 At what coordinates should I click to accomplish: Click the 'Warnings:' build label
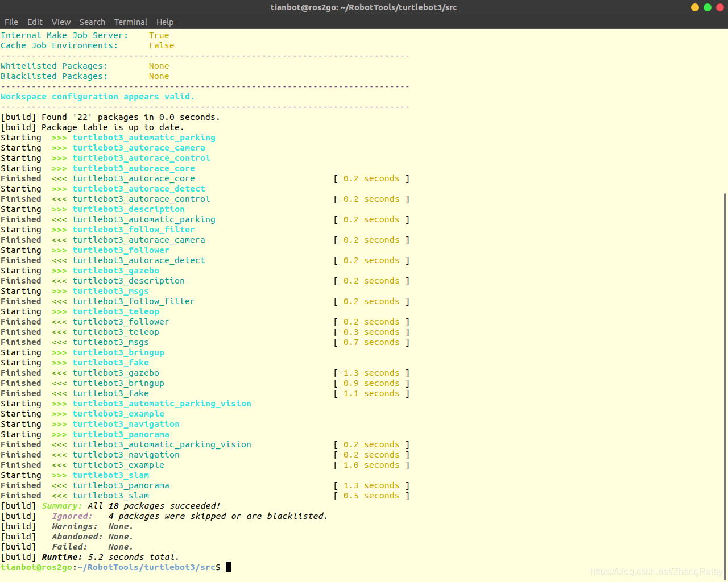point(75,526)
